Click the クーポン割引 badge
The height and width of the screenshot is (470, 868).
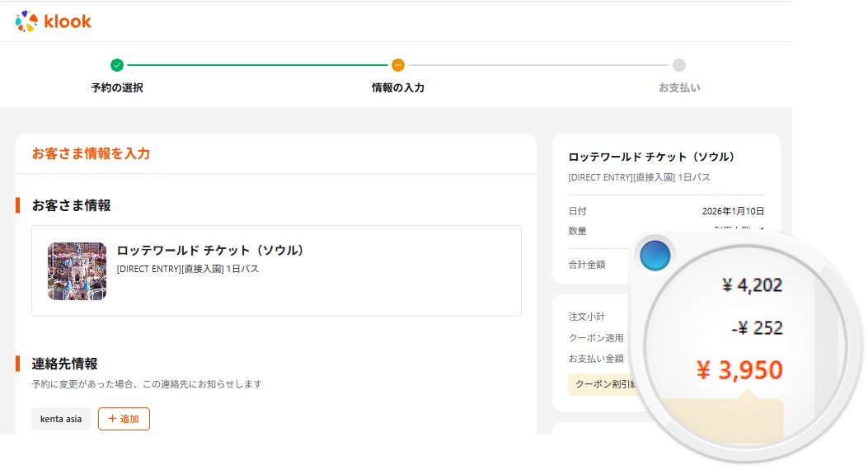[602, 384]
